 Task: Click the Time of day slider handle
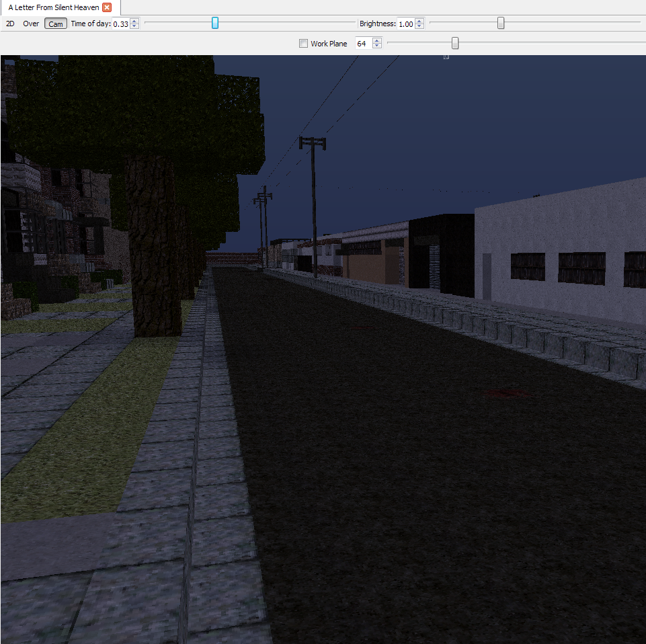click(x=214, y=23)
